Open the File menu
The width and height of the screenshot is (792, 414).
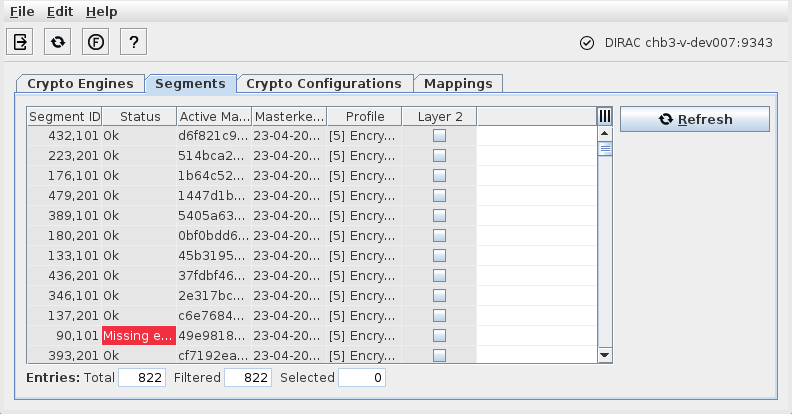pos(22,12)
